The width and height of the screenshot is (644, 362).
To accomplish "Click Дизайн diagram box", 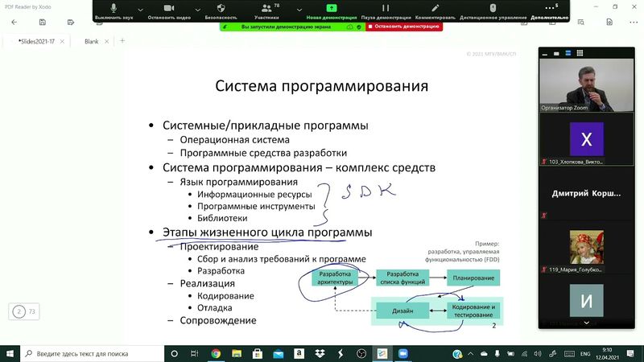I will [402, 311].
